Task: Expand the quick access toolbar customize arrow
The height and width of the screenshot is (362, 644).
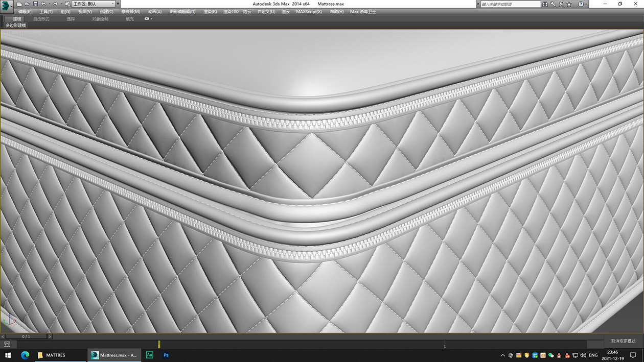Action: [118, 4]
